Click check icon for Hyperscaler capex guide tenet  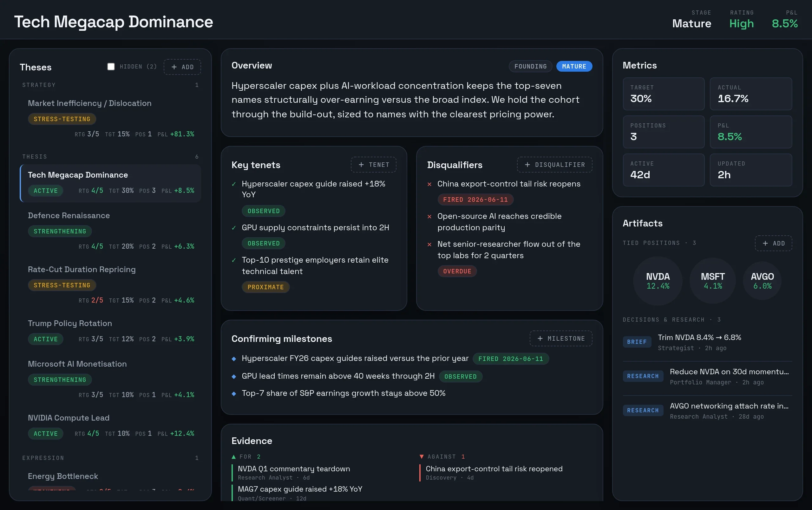pos(234,184)
